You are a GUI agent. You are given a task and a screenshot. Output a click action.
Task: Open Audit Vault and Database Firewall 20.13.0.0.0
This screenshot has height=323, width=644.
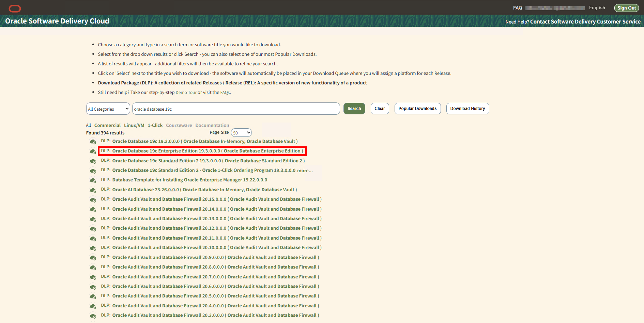pyautogui.click(x=217, y=219)
